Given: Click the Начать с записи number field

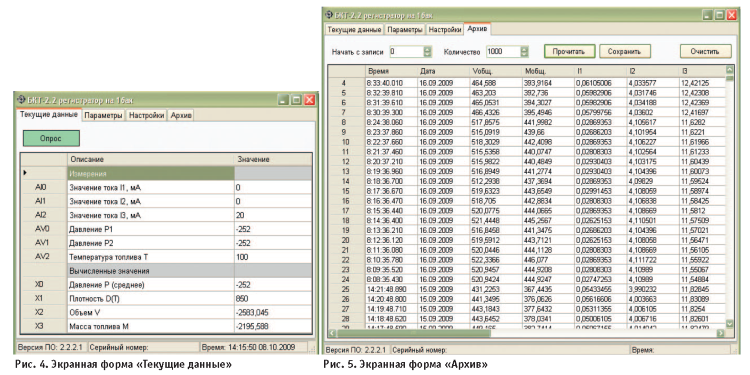Looking at the screenshot, I should pyautogui.click(x=406, y=51).
